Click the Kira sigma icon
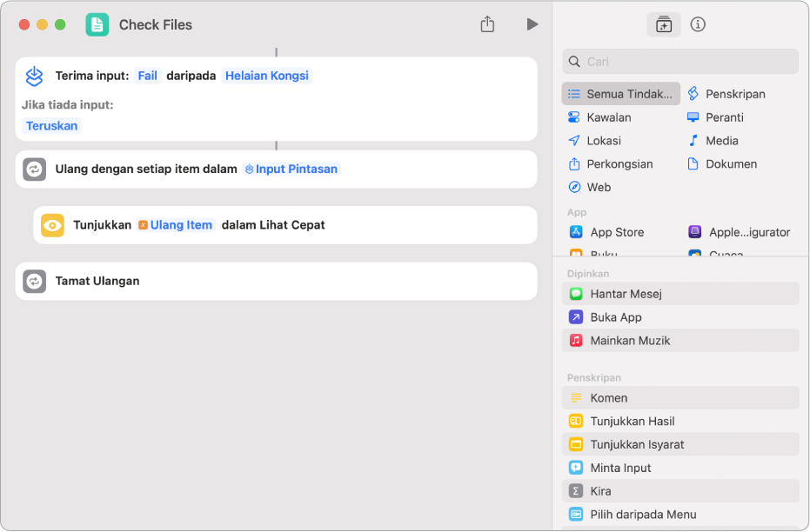This screenshot has width=810, height=532. tap(575, 491)
